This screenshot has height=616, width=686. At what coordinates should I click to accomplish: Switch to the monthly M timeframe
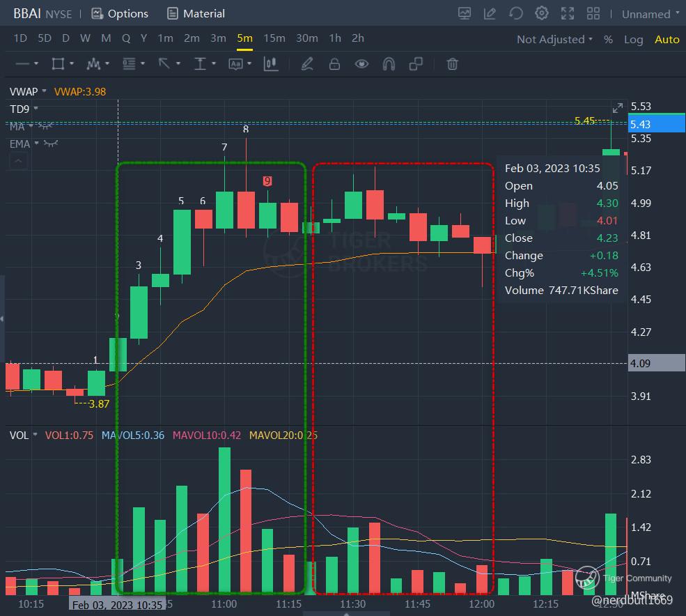pyautogui.click(x=106, y=38)
